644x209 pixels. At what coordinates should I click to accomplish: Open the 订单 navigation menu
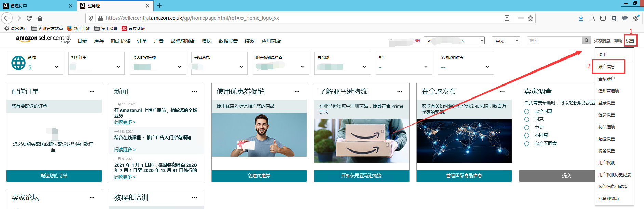pos(142,41)
